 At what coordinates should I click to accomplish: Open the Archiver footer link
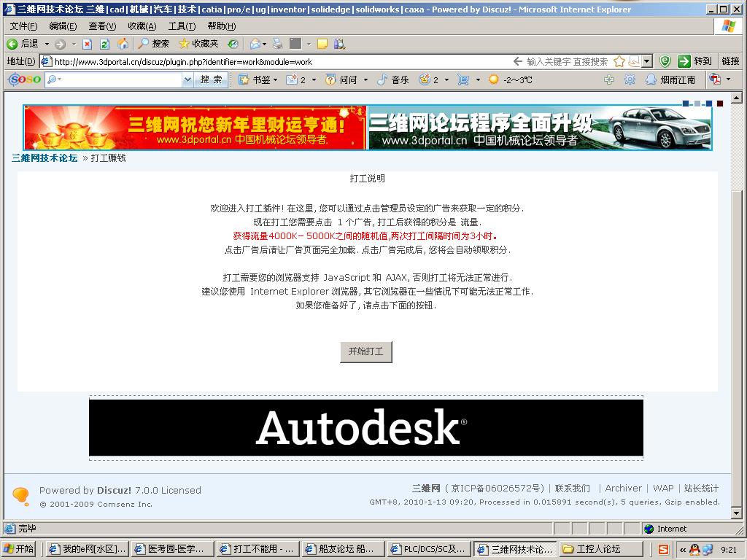point(623,488)
